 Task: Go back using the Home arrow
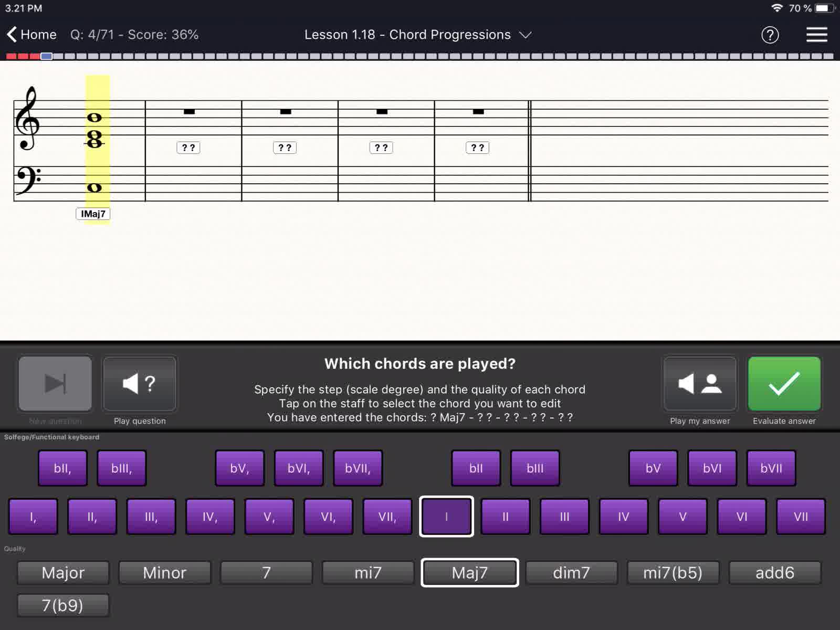[x=31, y=35]
